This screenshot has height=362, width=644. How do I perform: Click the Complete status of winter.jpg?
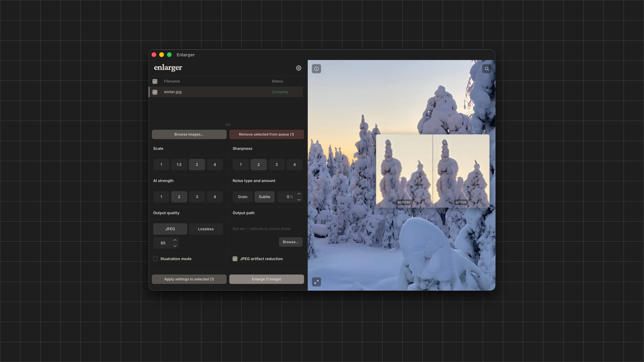point(280,92)
